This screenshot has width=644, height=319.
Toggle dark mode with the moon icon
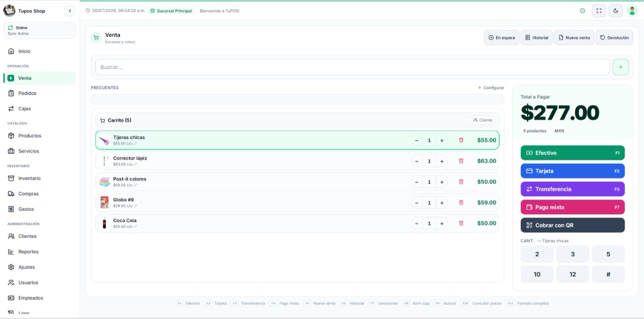616,11
